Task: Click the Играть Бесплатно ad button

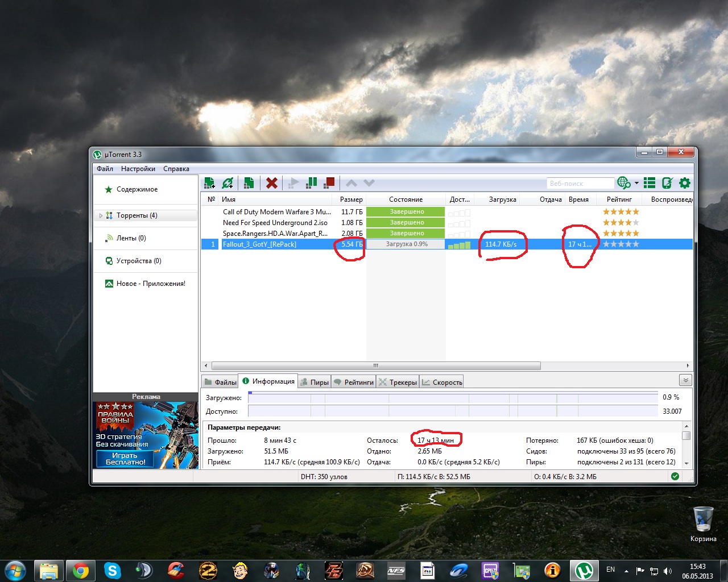Action: [x=125, y=459]
